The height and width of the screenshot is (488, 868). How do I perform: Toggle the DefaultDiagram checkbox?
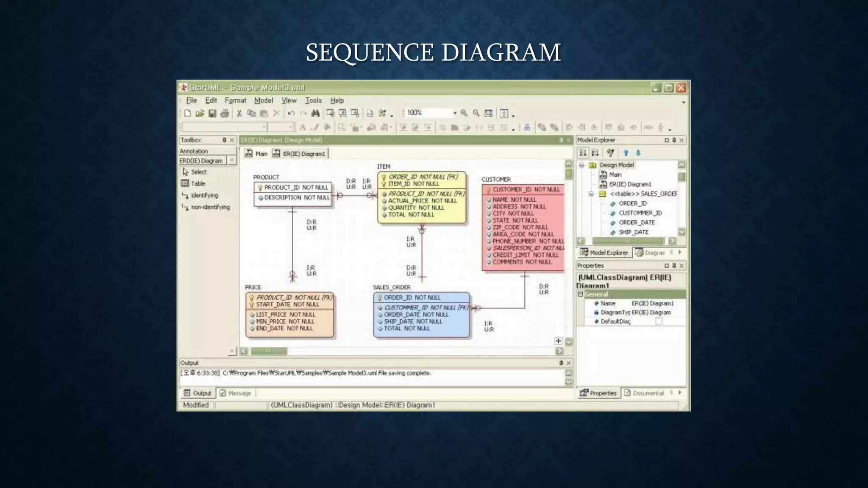click(x=659, y=321)
